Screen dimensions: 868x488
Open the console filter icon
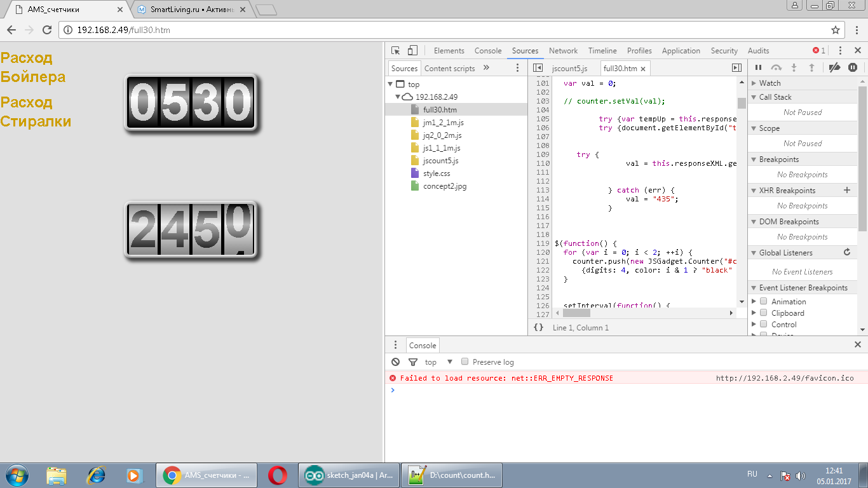[x=413, y=362]
